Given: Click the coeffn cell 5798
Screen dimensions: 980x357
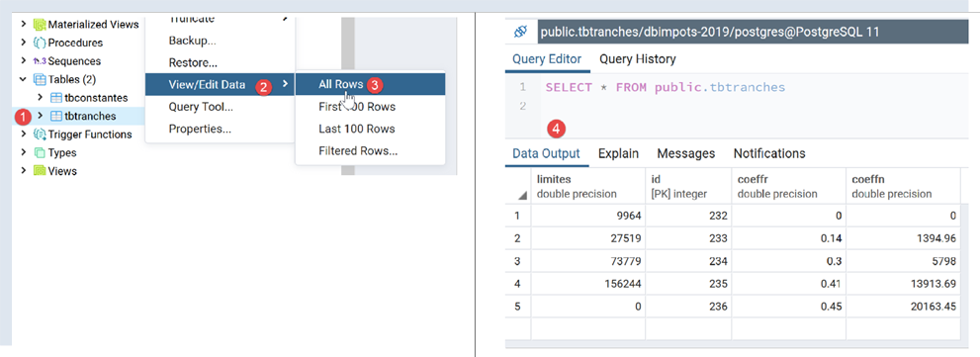Looking at the screenshot, I should pos(903,261).
